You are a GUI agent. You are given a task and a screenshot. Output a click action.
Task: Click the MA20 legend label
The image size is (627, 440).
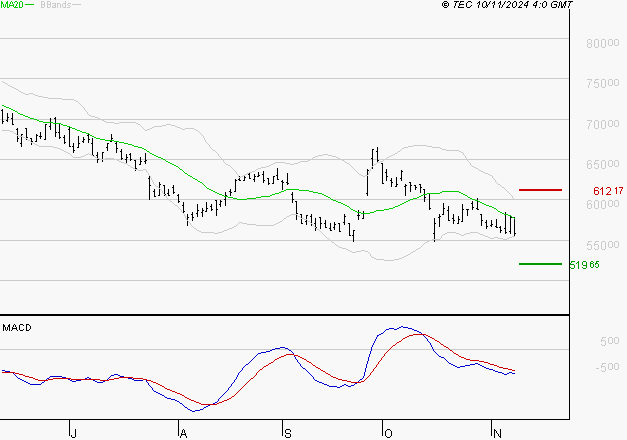coord(12,5)
